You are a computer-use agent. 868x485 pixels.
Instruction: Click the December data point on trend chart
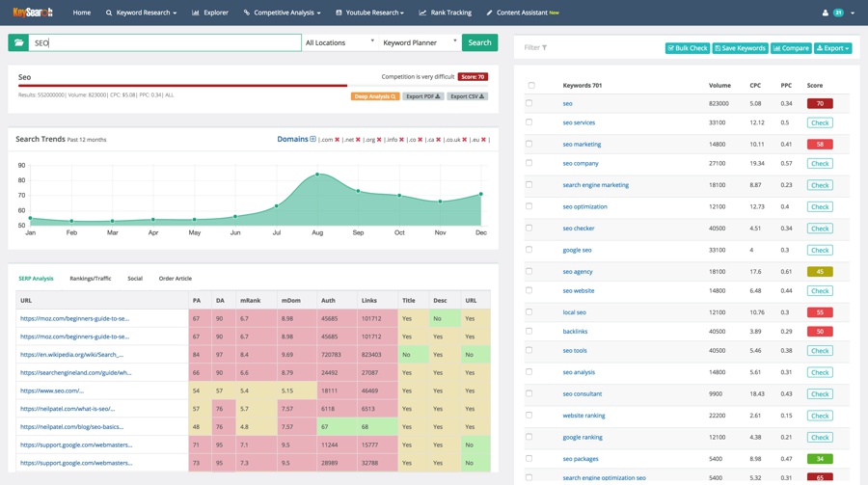tap(481, 194)
